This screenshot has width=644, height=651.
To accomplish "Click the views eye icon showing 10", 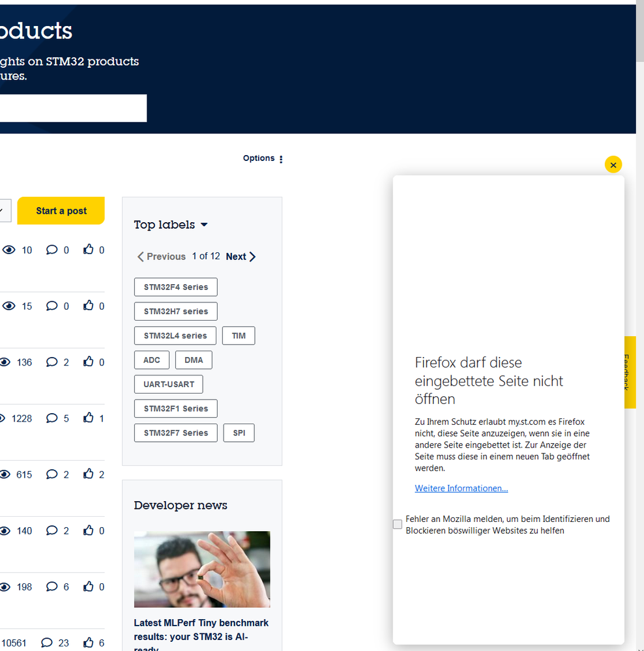I will click(8, 250).
